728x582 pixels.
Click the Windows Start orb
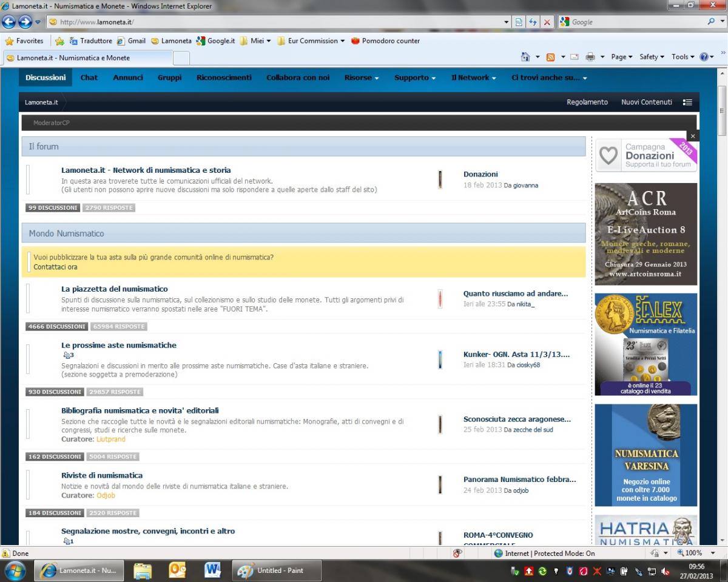15,570
